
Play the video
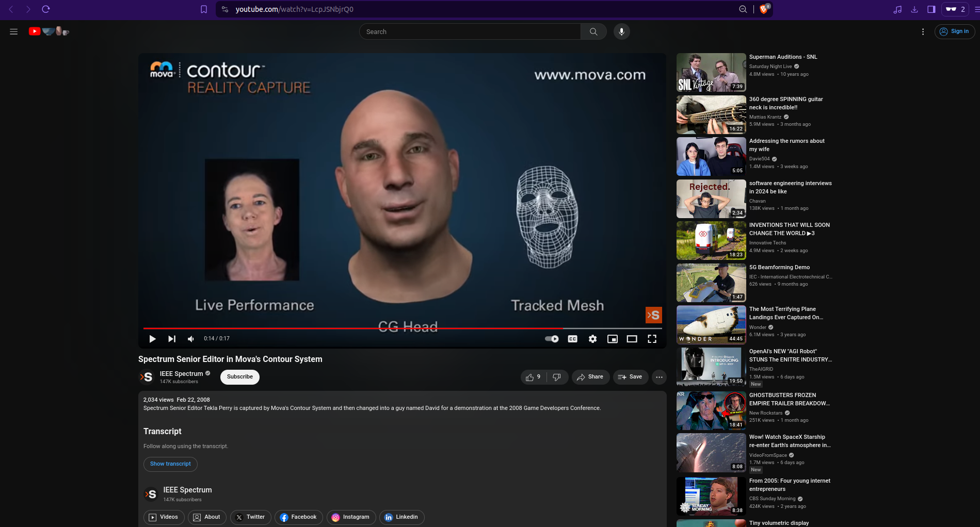[x=152, y=339]
